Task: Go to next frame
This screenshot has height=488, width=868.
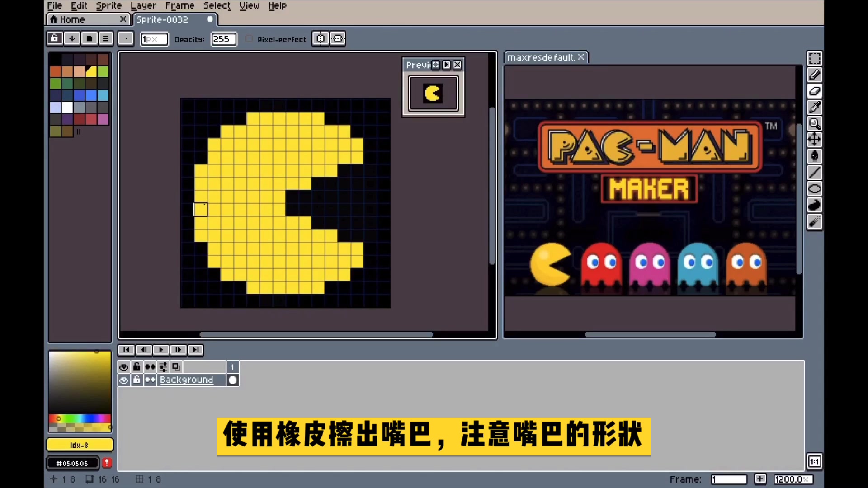Action: click(x=178, y=350)
